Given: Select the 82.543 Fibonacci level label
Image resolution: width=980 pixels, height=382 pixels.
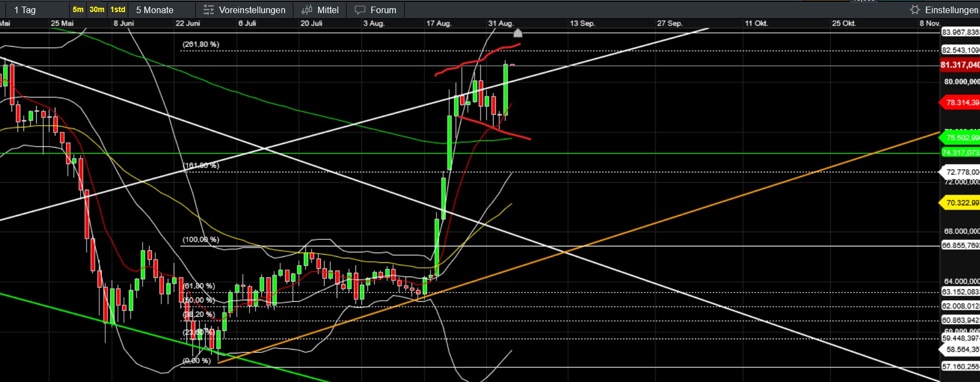Looking at the screenshot, I should point(960,50).
